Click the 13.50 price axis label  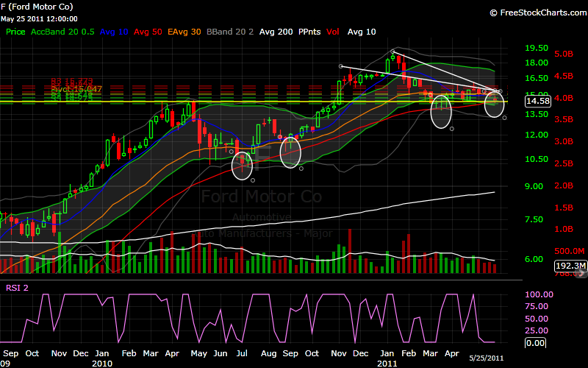[537, 114]
